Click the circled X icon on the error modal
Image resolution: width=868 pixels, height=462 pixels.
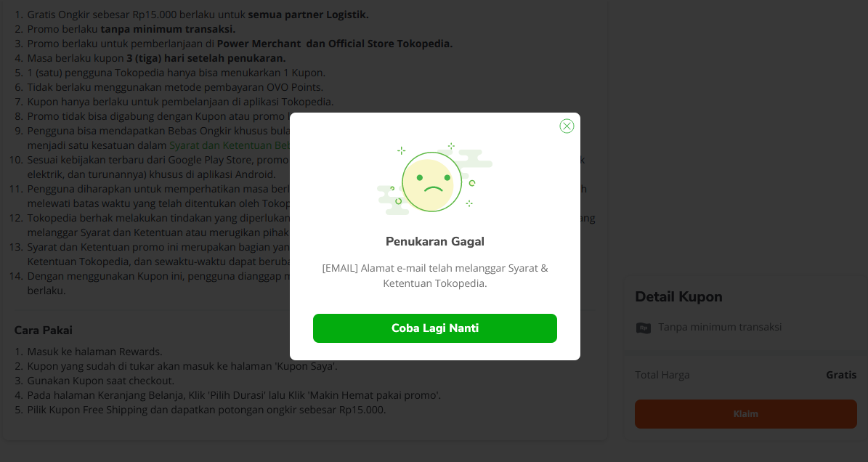(567, 126)
